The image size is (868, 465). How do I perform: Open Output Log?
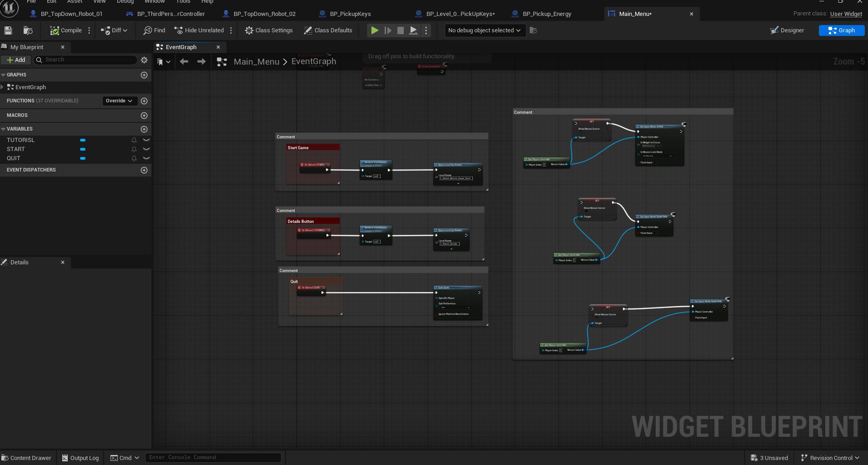80,458
